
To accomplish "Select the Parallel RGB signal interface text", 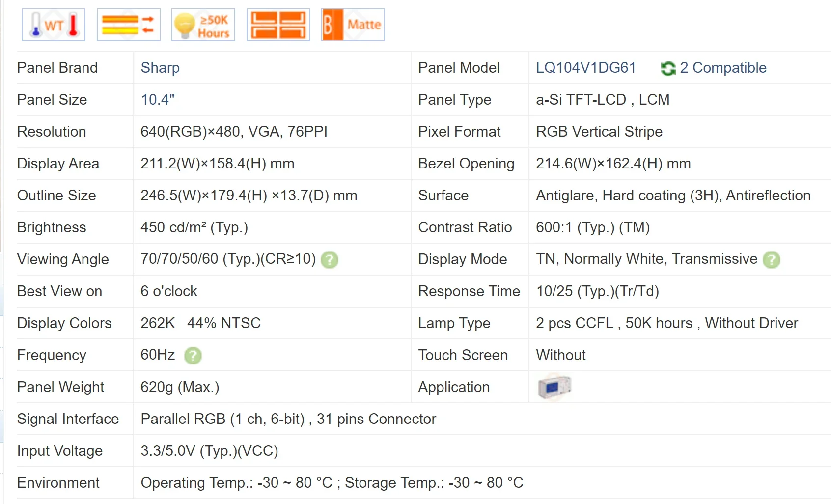I will pos(288,419).
